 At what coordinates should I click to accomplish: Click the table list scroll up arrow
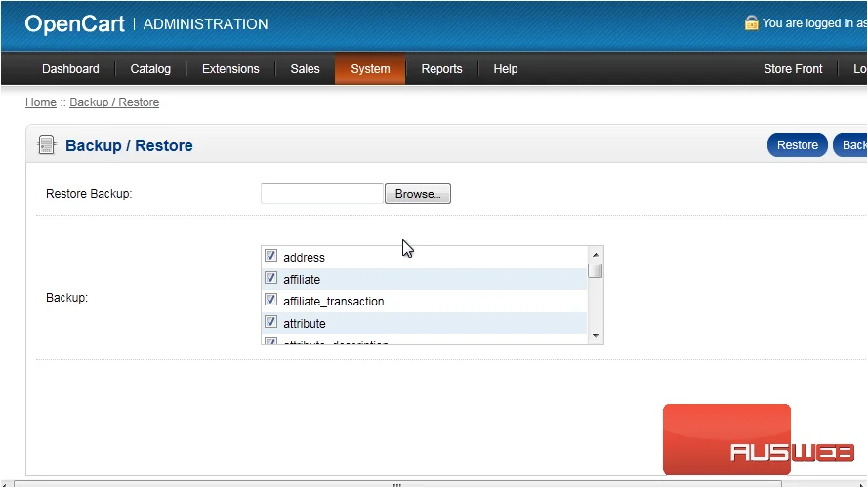click(x=596, y=255)
